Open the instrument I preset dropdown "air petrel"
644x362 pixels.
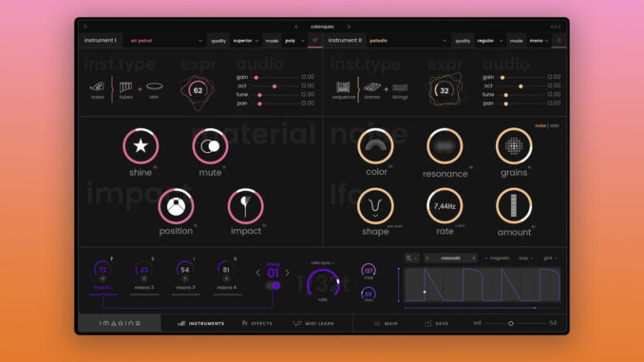165,41
